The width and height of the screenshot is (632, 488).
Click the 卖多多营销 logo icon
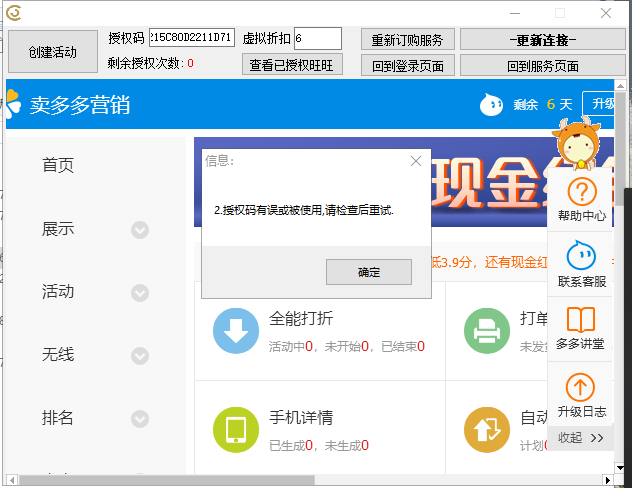coord(13,104)
